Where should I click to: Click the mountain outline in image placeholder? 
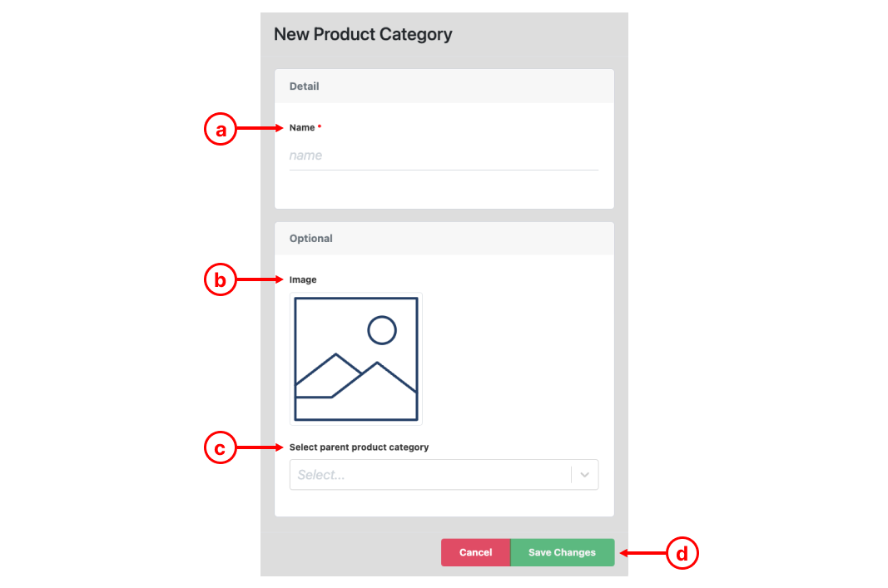(x=355, y=376)
